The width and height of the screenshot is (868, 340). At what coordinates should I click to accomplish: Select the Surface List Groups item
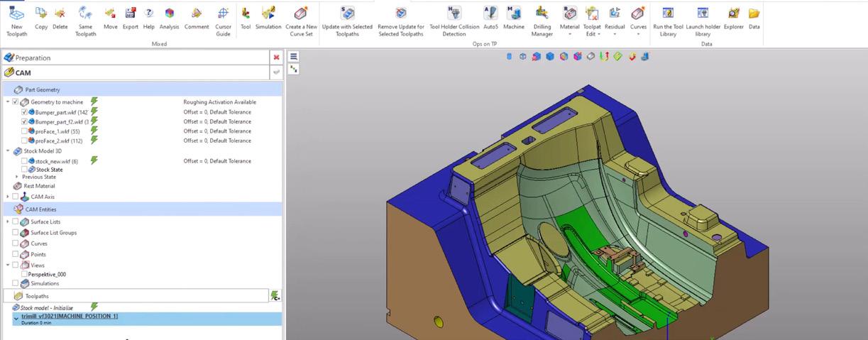point(53,233)
